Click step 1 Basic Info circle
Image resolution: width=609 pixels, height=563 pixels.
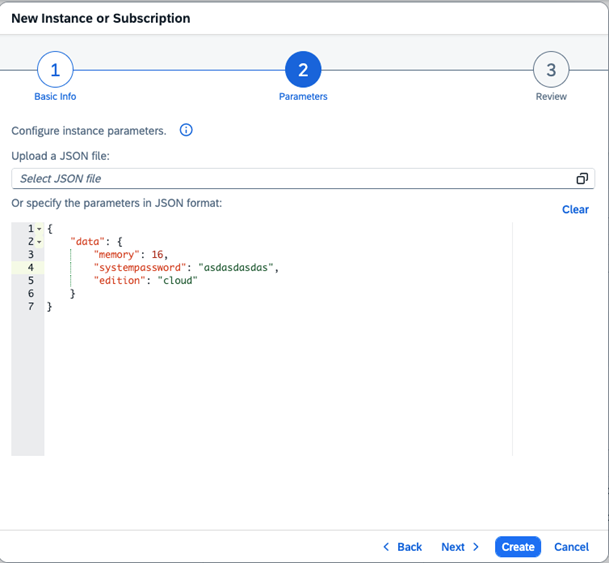click(x=55, y=70)
